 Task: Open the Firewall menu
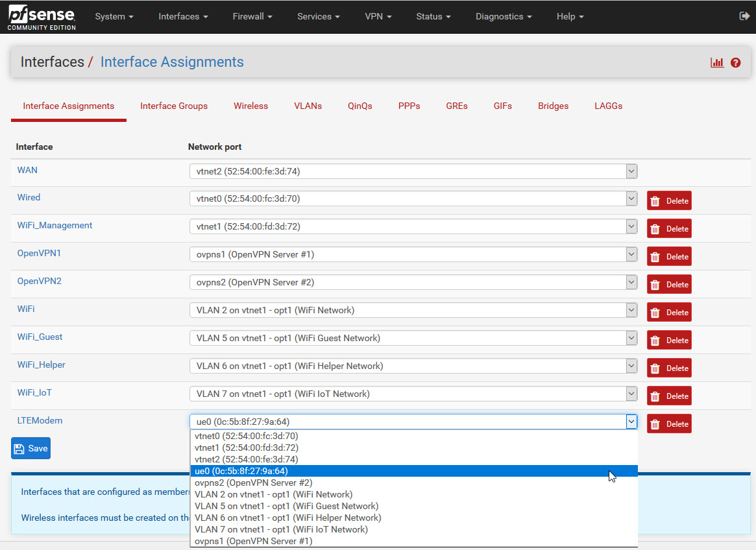click(252, 17)
